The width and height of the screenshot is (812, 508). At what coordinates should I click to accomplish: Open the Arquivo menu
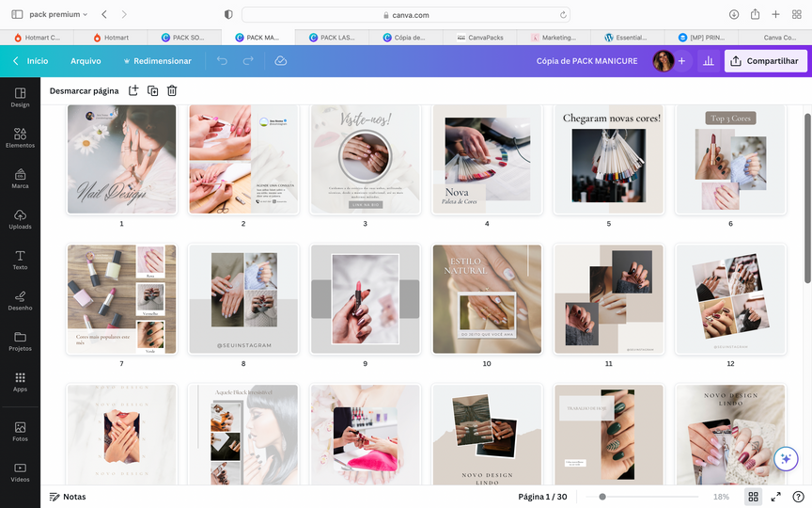point(86,61)
